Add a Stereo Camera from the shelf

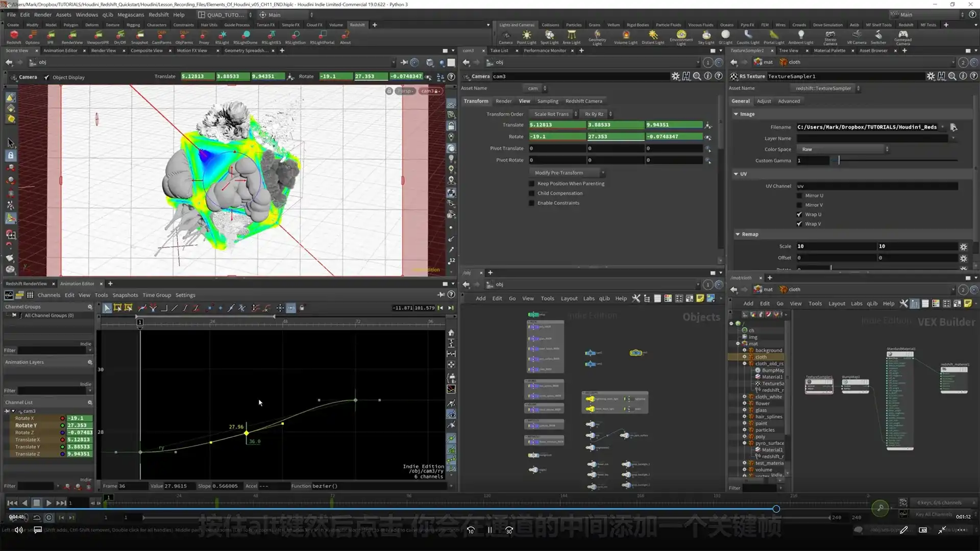pos(830,36)
